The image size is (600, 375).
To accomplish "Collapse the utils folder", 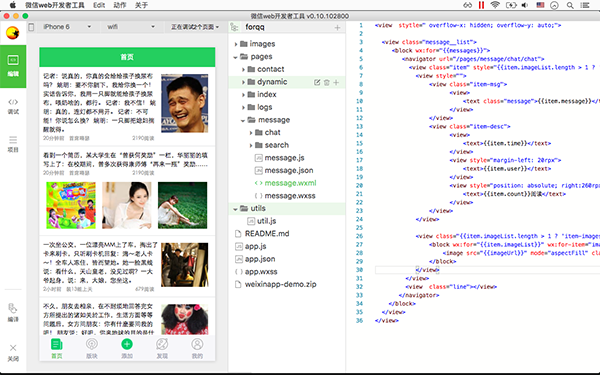I will (235, 209).
